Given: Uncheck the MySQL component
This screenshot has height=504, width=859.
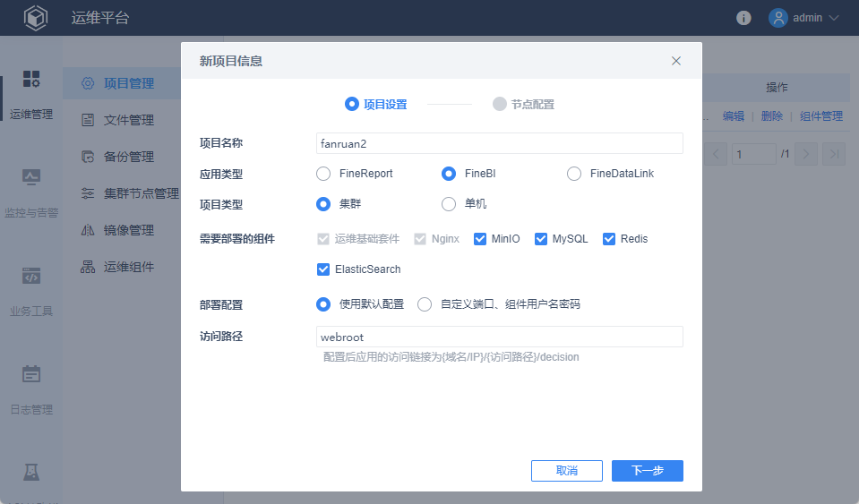Looking at the screenshot, I should point(541,239).
